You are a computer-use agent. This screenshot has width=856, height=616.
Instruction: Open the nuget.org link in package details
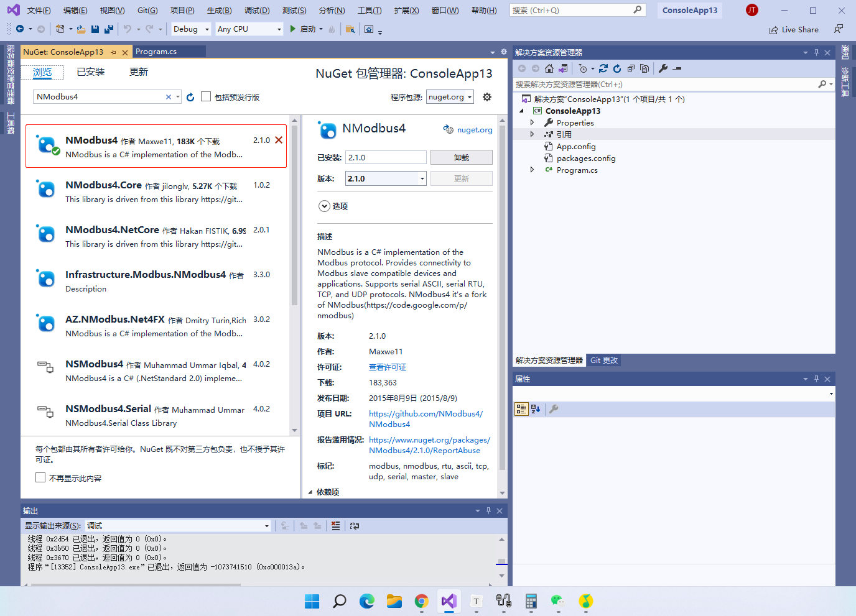475,130
